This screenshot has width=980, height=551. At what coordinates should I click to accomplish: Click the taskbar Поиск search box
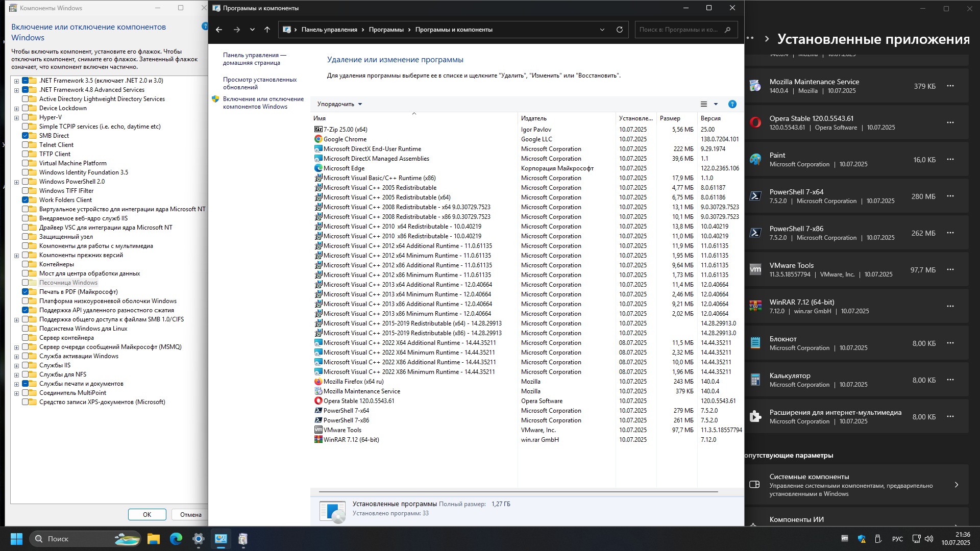point(85,539)
